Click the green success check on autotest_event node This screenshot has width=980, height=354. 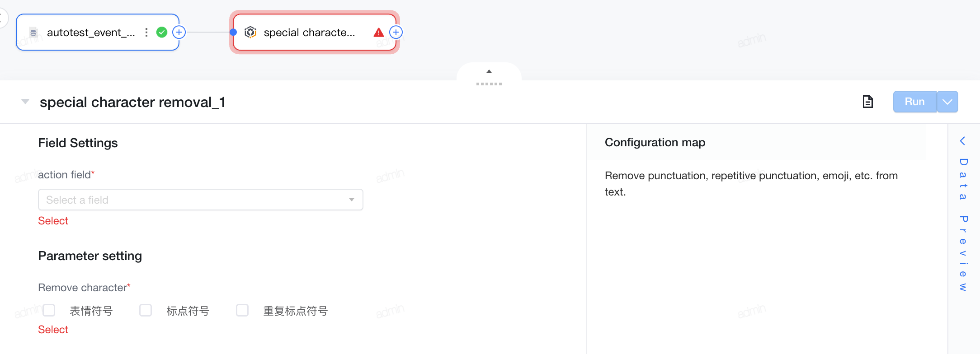point(162,32)
